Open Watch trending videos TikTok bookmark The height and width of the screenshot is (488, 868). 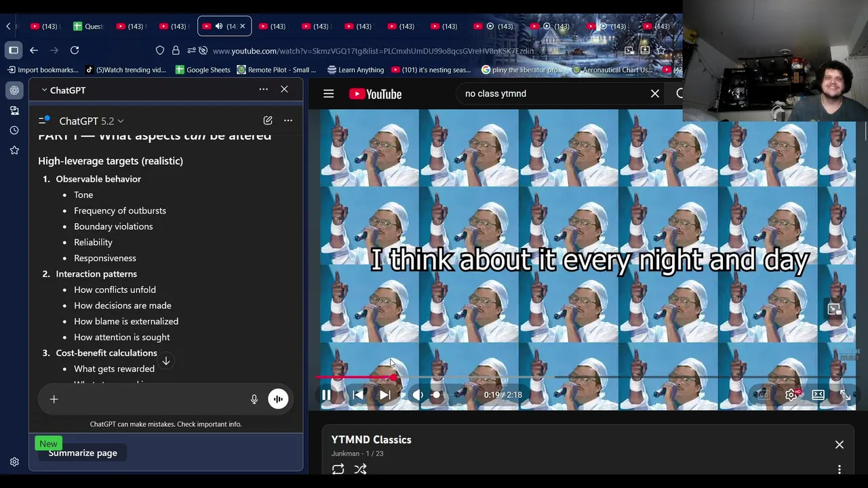(125, 70)
